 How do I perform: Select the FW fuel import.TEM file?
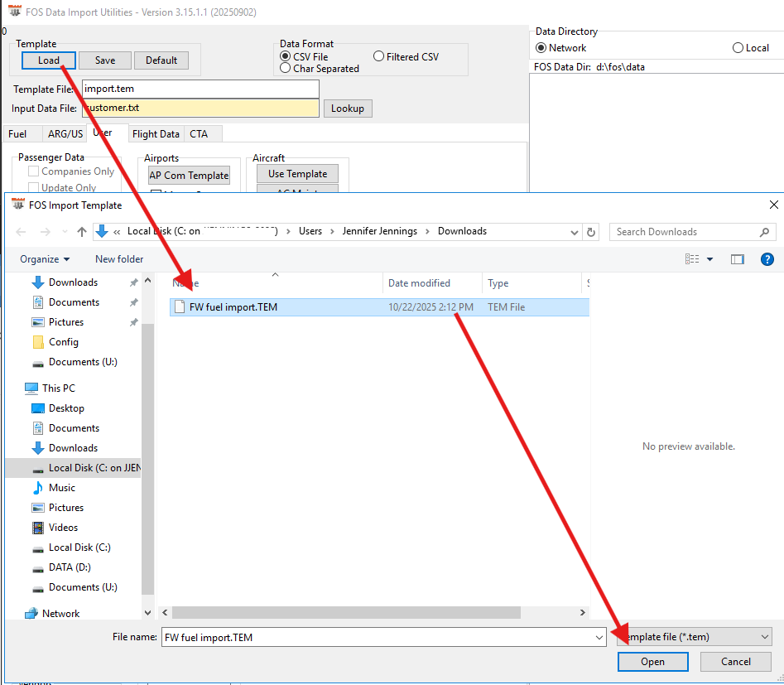233,307
